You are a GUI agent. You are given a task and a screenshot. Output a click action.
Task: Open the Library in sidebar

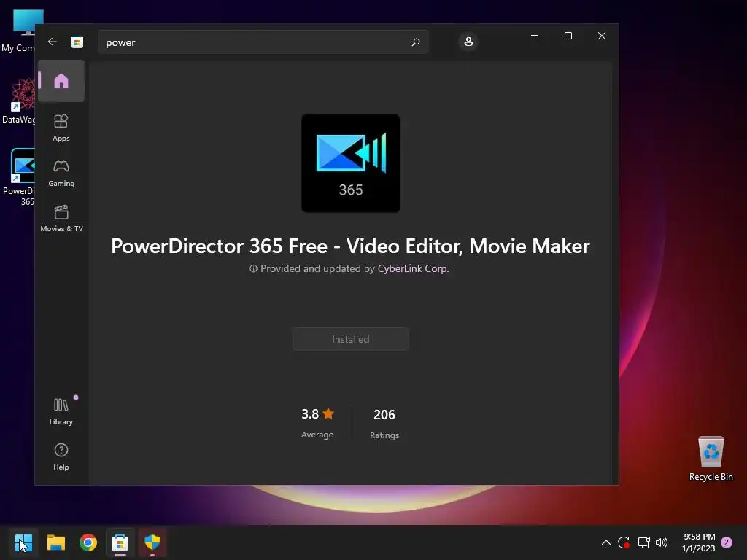(61, 412)
